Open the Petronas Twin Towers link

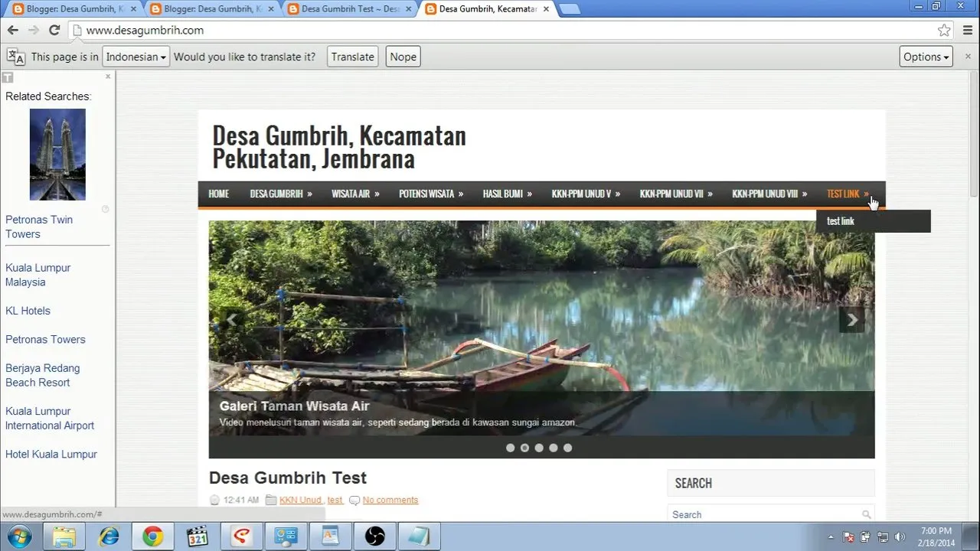coord(39,227)
